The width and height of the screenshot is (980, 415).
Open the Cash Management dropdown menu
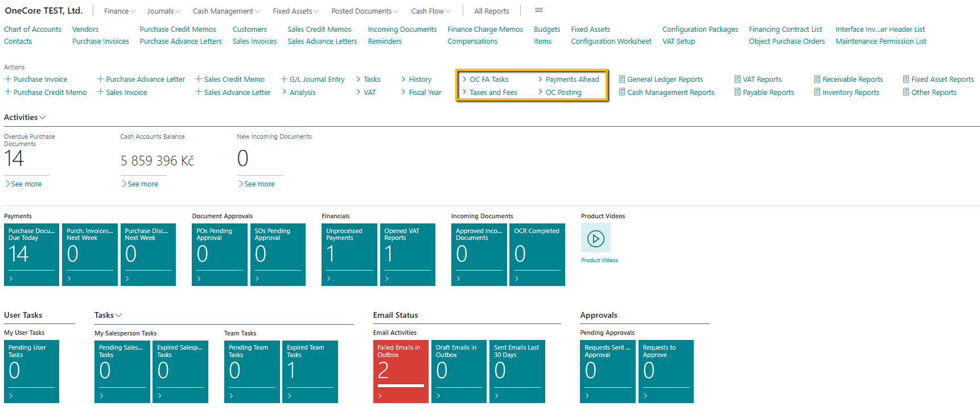coord(226,11)
